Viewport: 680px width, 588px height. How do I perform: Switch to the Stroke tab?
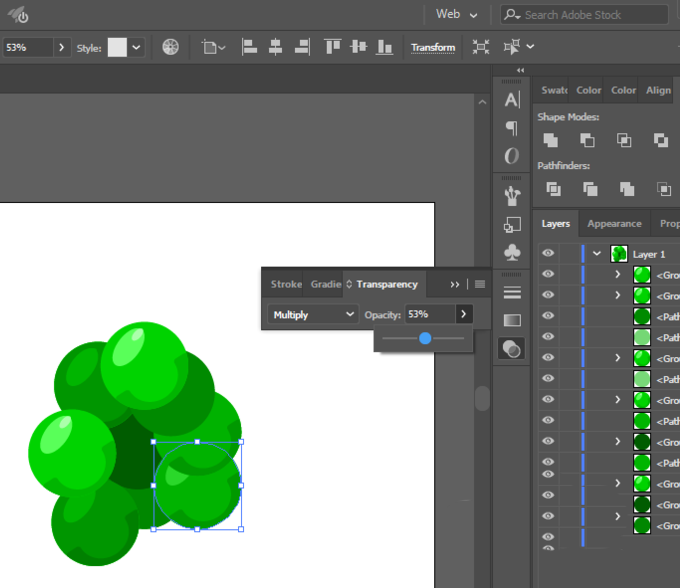[x=286, y=284]
